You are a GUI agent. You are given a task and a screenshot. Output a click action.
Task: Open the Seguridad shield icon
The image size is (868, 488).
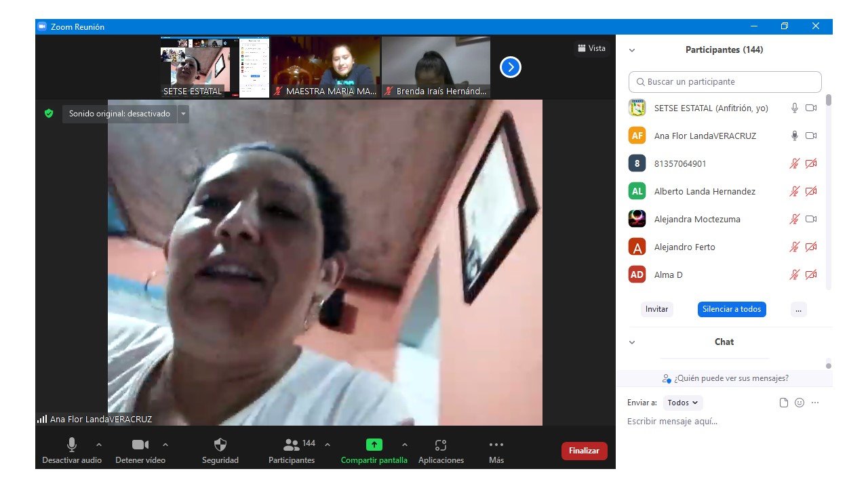click(220, 445)
